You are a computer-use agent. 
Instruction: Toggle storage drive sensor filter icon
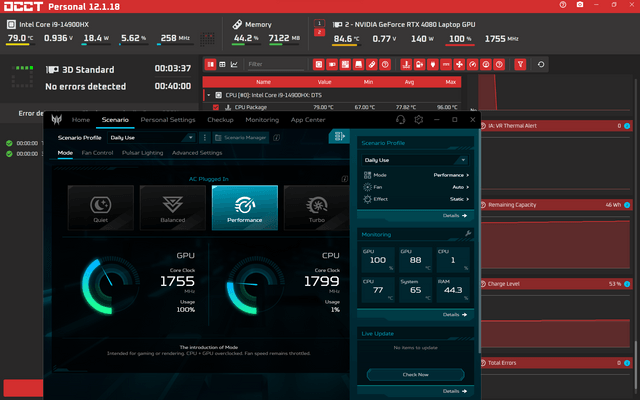[358, 64]
